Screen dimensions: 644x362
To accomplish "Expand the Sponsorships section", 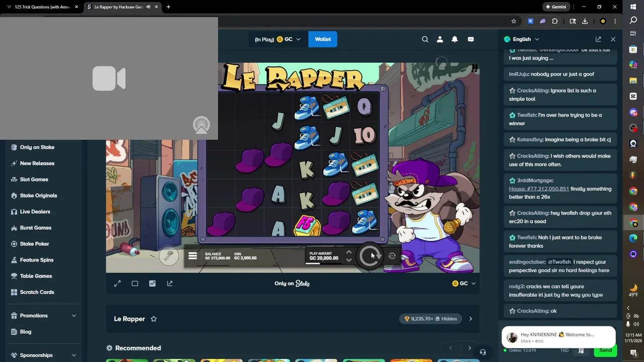I will [x=43, y=355].
